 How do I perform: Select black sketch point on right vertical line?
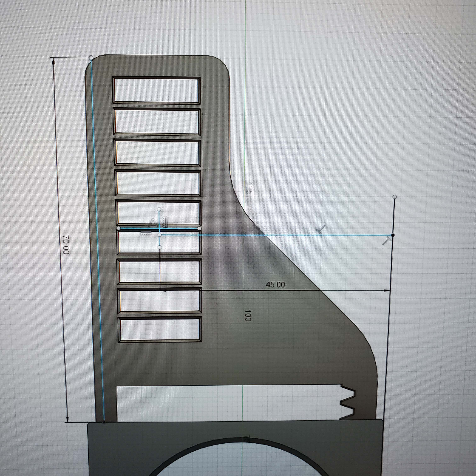(393, 235)
